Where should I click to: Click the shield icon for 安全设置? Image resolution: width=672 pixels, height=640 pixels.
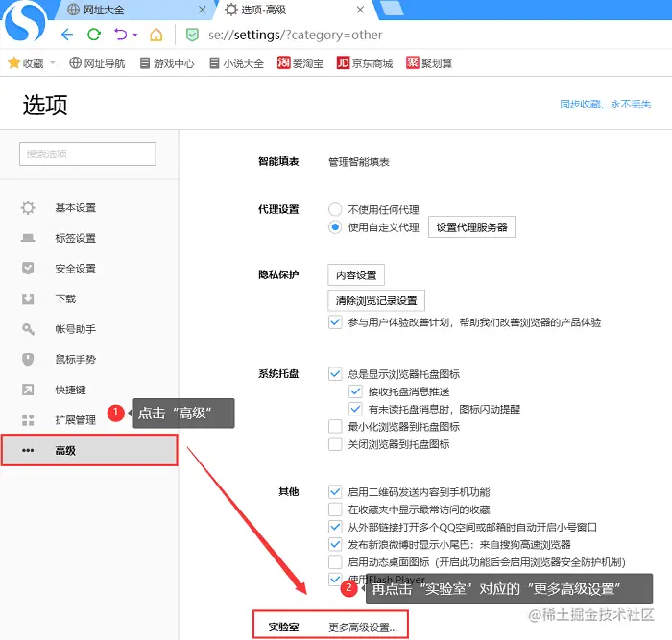[28, 268]
